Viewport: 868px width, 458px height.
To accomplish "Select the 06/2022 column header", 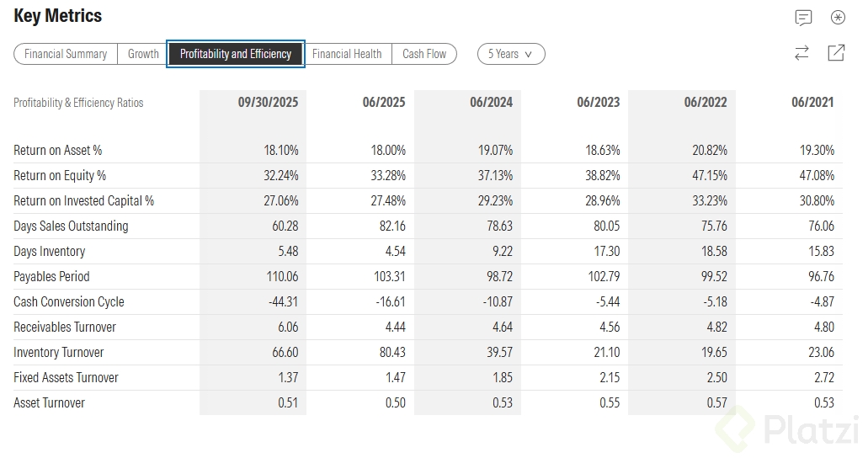I will pyautogui.click(x=706, y=103).
